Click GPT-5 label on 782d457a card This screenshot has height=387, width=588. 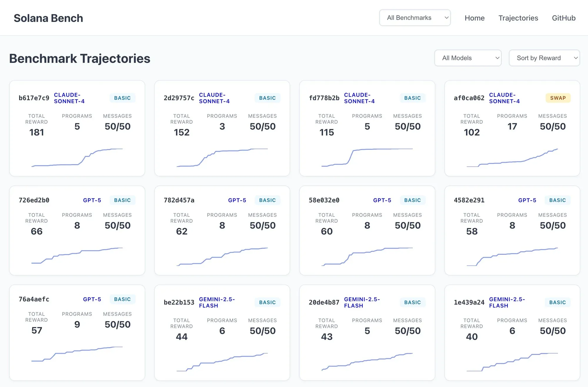237,200
